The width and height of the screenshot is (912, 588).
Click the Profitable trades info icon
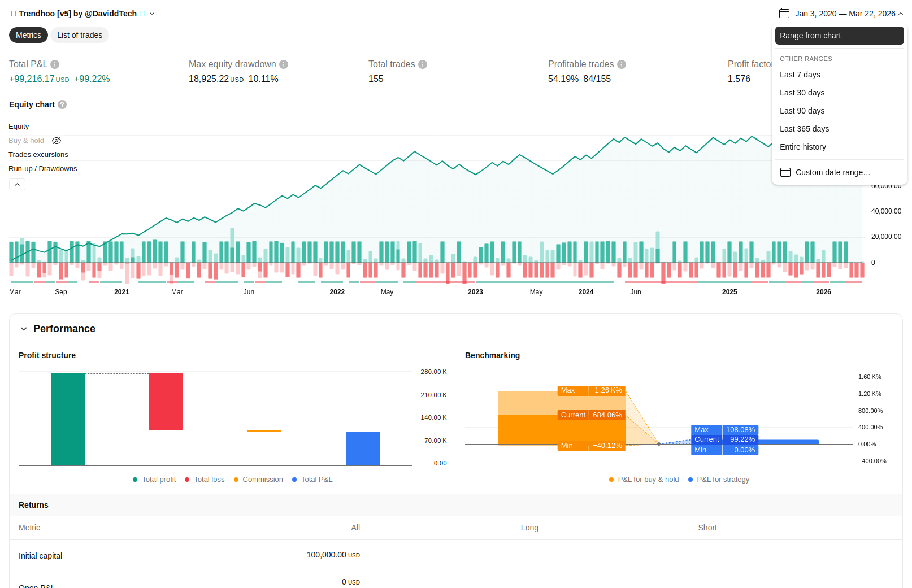pyautogui.click(x=622, y=64)
